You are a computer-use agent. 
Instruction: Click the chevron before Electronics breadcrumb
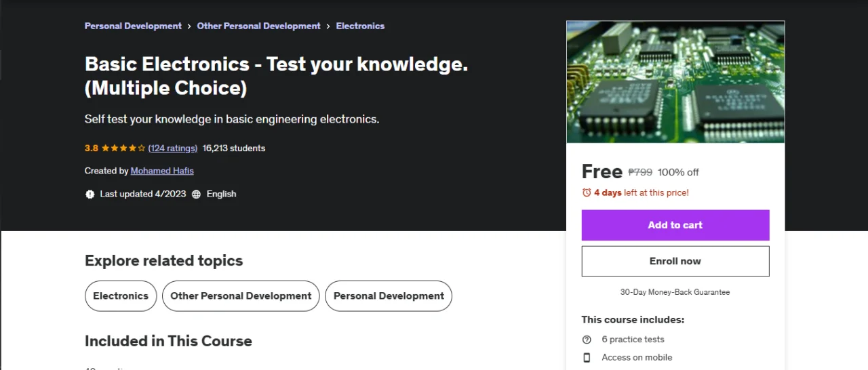tap(328, 26)
